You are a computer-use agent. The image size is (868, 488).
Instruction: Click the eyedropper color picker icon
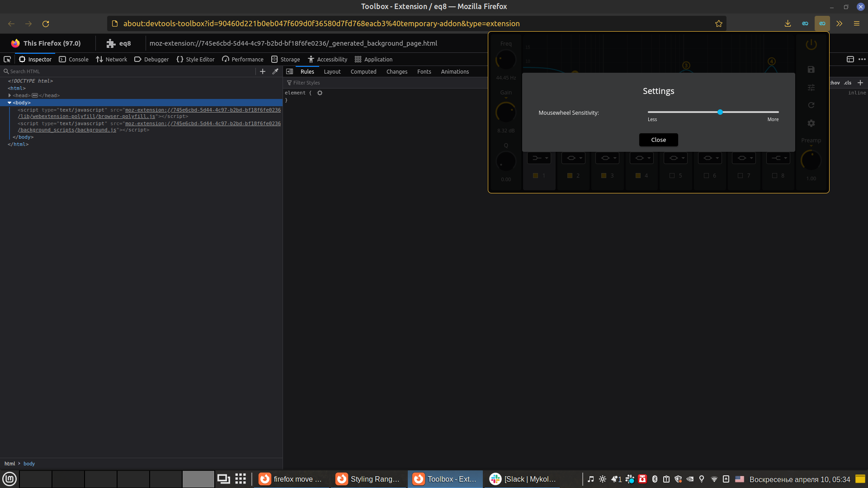coord(275,71)
